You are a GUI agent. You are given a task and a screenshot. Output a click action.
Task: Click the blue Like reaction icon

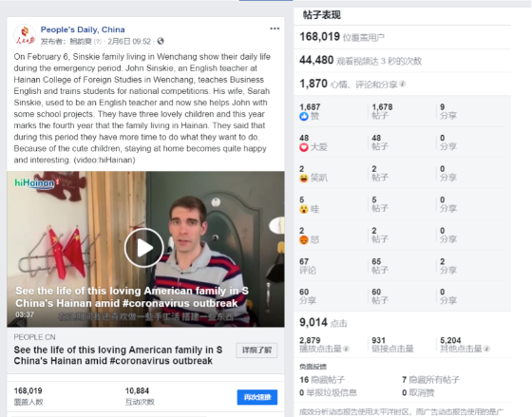(304, 117)
